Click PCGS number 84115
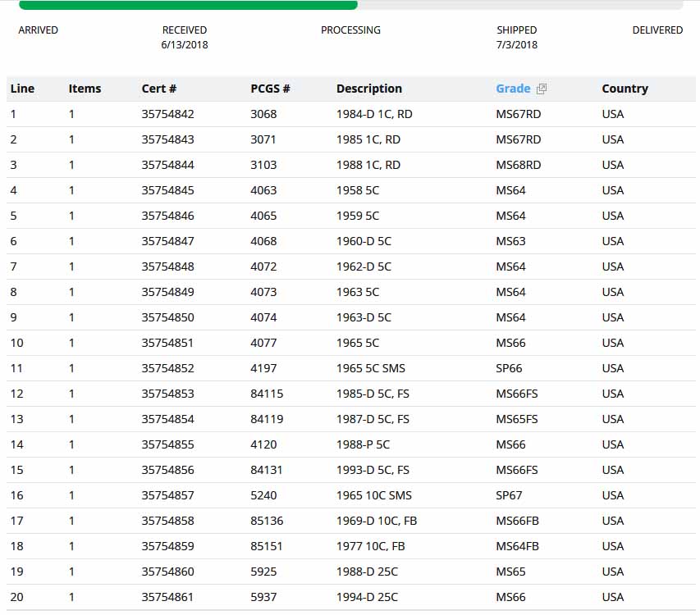 (x=267, y=394)
